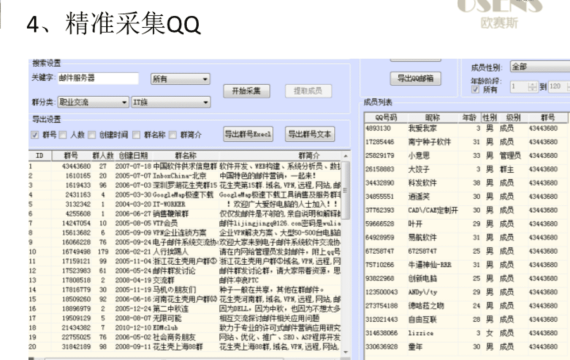Select group row 2431163 GoogleMap极速下载
This screenshot has height=360, width=570.
pos(185,195)
